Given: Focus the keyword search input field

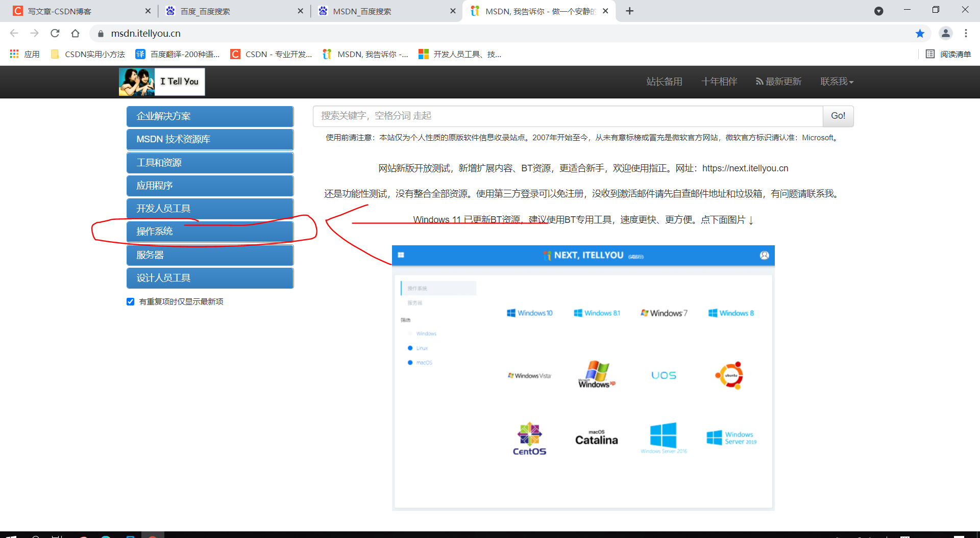Looking at the screenshot, I should click(x=568, y=116).
